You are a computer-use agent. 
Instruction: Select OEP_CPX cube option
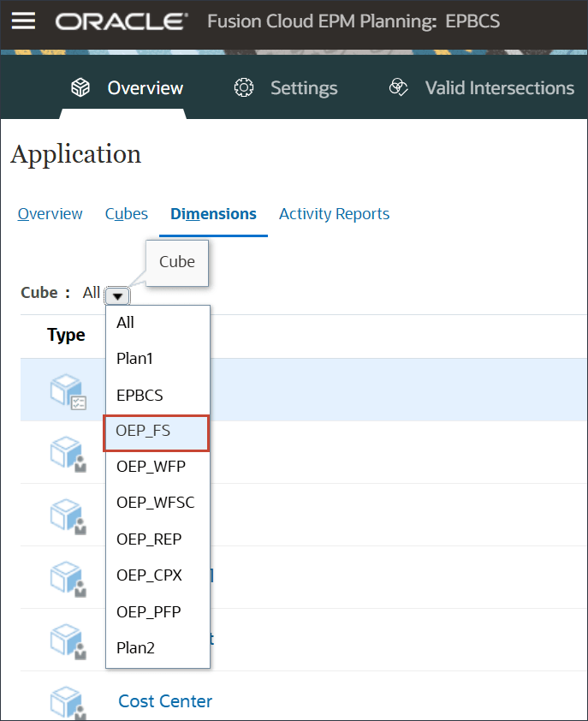pos(157,575)
